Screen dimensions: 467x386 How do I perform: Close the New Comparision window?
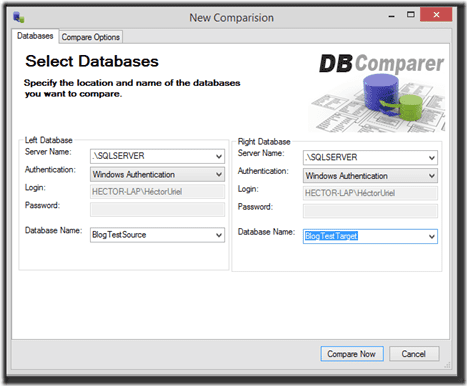coord(436,15)
